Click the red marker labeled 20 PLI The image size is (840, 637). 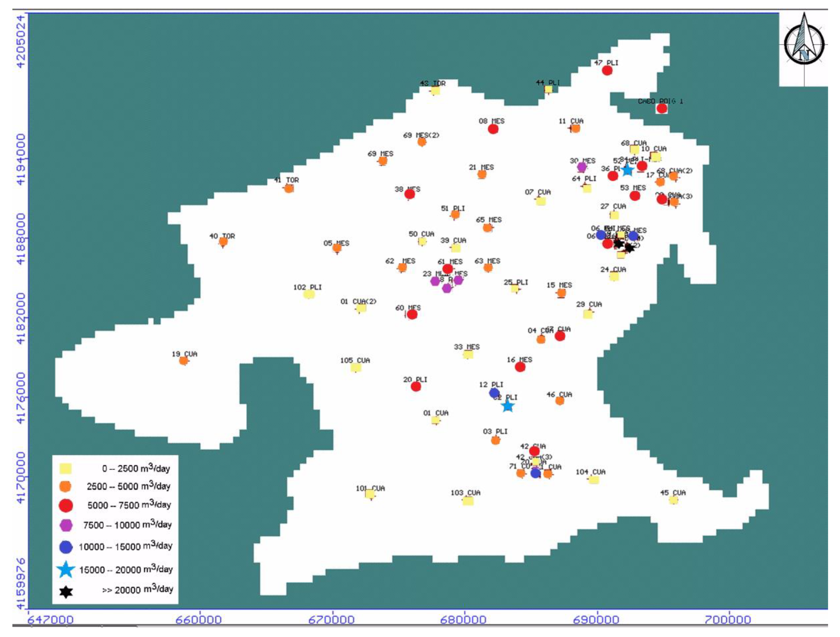(x=416, y=386)
